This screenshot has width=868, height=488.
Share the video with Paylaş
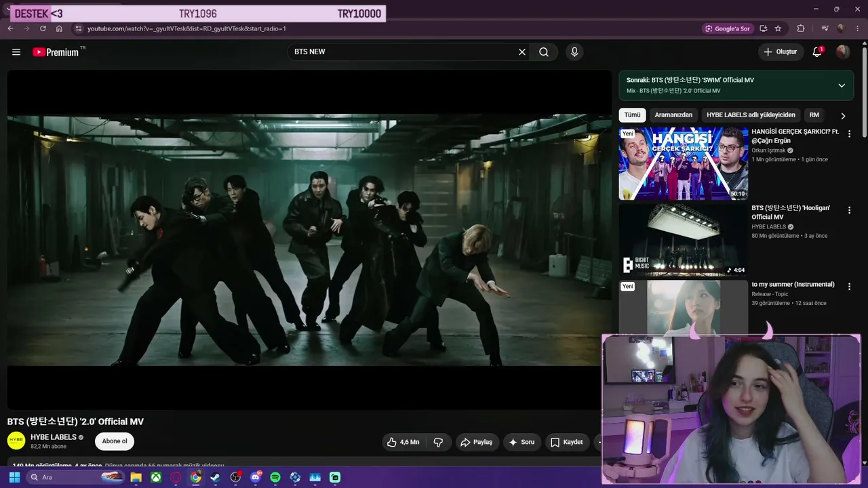(477, 442)
